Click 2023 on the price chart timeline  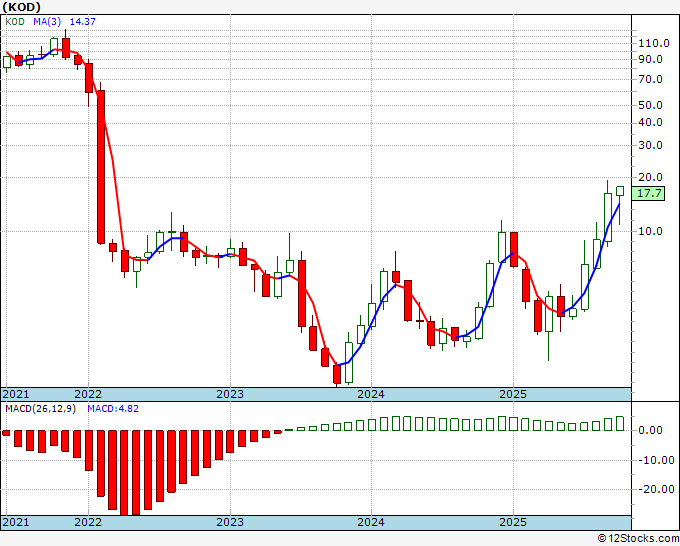pos(230,394)
